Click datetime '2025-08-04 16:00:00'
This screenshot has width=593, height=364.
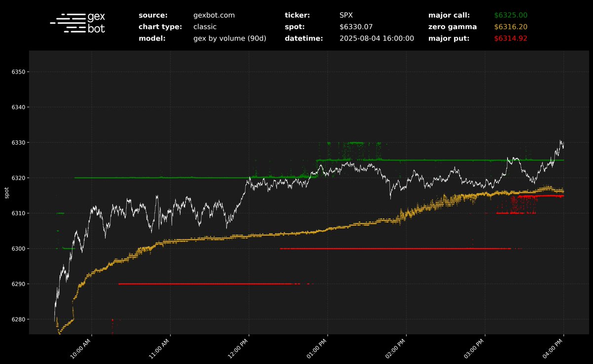click(x=377, y=38)
